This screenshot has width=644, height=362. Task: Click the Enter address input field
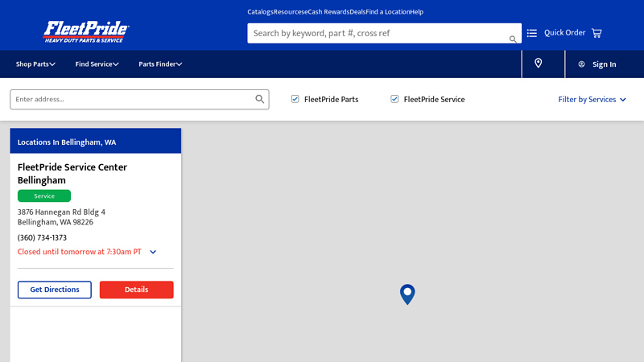[x=133, y=99]
